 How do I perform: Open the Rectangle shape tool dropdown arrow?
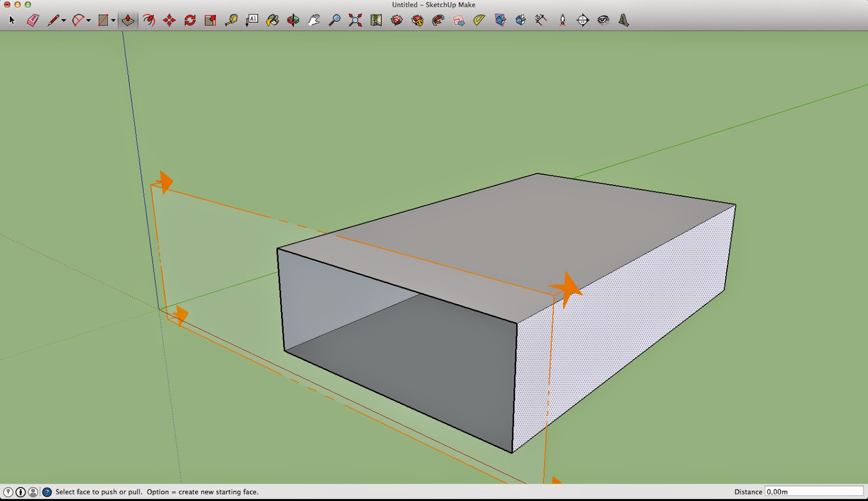(113, 21)
